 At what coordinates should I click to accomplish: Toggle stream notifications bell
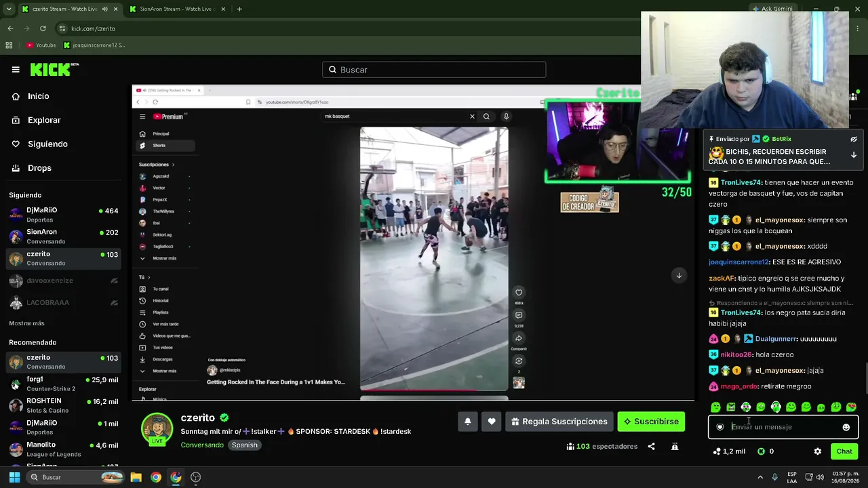pos(467,422)
